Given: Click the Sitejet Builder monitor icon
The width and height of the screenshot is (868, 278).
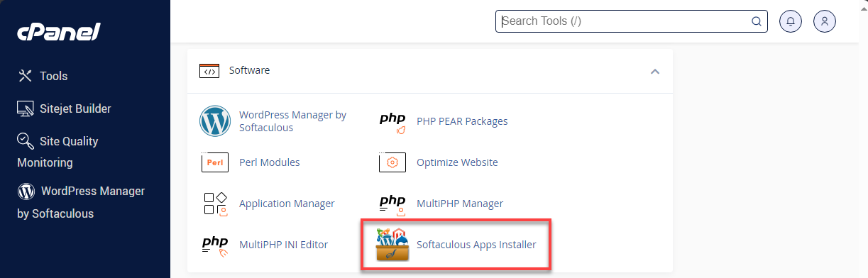Looking at the screenshot, I should pos(26,109).
